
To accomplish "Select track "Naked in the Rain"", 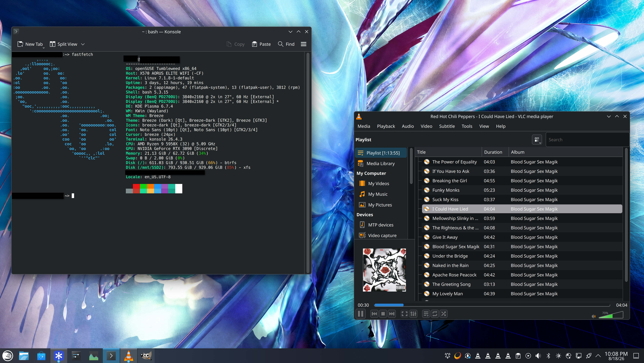I will click(522, 265).
